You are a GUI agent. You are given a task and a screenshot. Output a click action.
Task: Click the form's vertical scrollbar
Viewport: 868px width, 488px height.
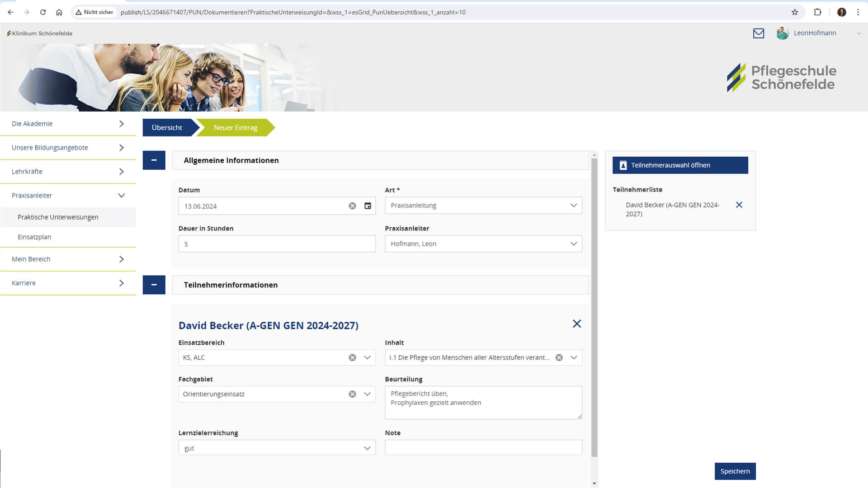[594, 307]
